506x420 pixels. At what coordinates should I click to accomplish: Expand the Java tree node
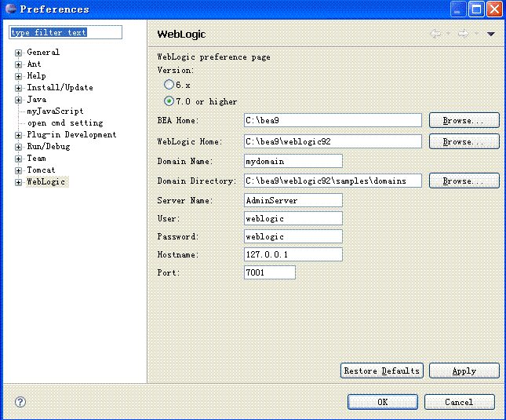coord(18,100)
